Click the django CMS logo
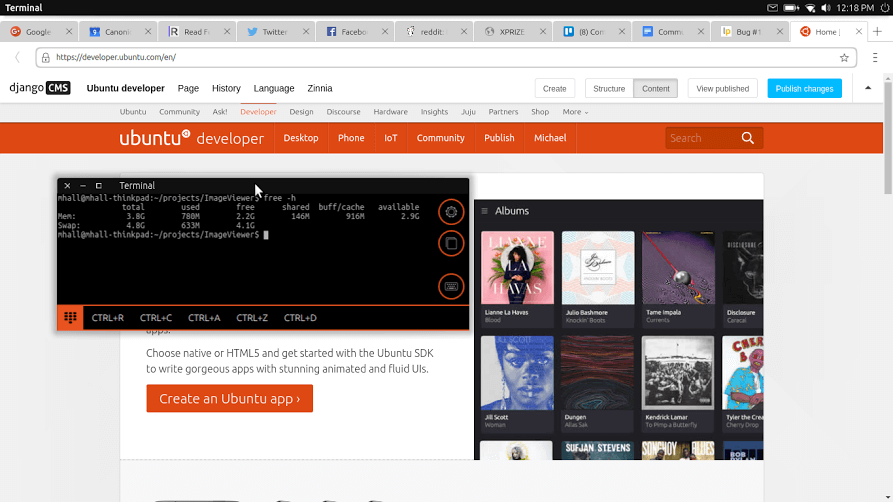 pyautogui.click(x=40, y=88)
